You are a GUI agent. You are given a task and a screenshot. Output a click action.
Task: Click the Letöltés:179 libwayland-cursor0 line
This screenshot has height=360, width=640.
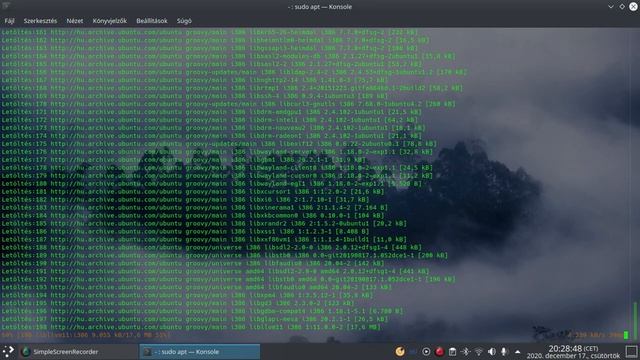pyautogui.click(x=217, y=176)
